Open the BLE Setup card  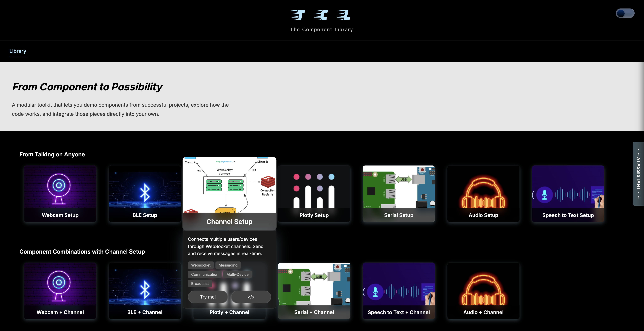145,194
